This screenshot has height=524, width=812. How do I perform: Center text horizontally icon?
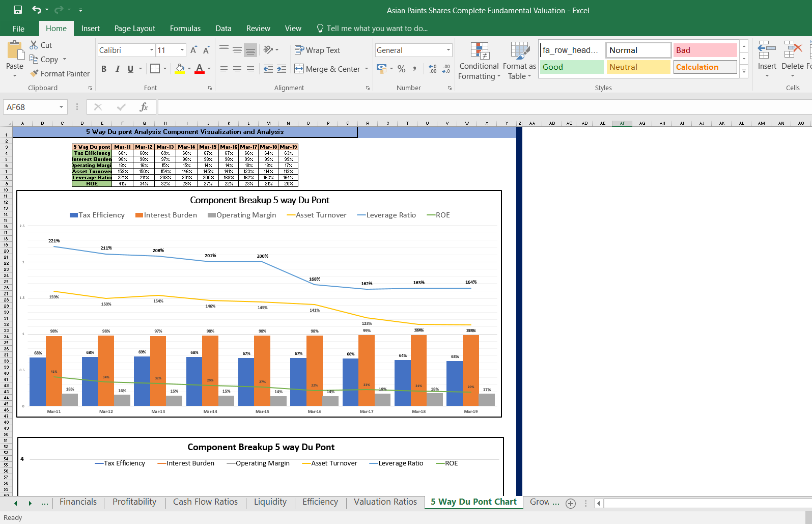[x=237, y=69]
